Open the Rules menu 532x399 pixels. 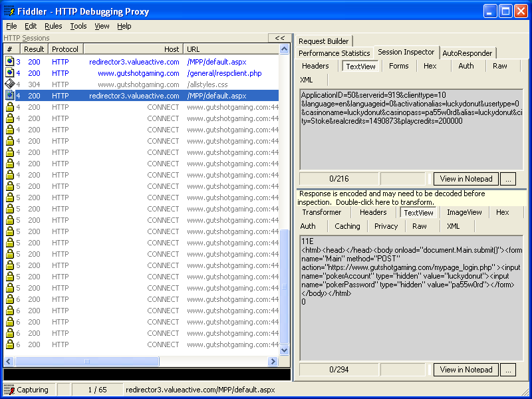click(53, 26)
